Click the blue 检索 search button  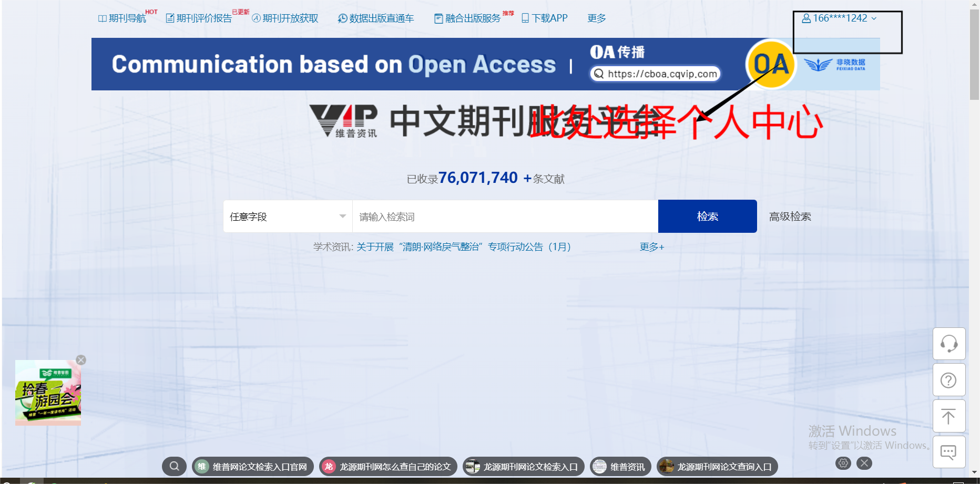(x=708, y=217)
